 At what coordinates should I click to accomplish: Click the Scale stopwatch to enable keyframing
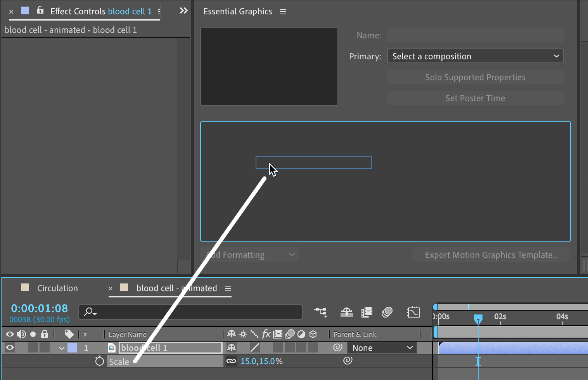coord(100,361)
